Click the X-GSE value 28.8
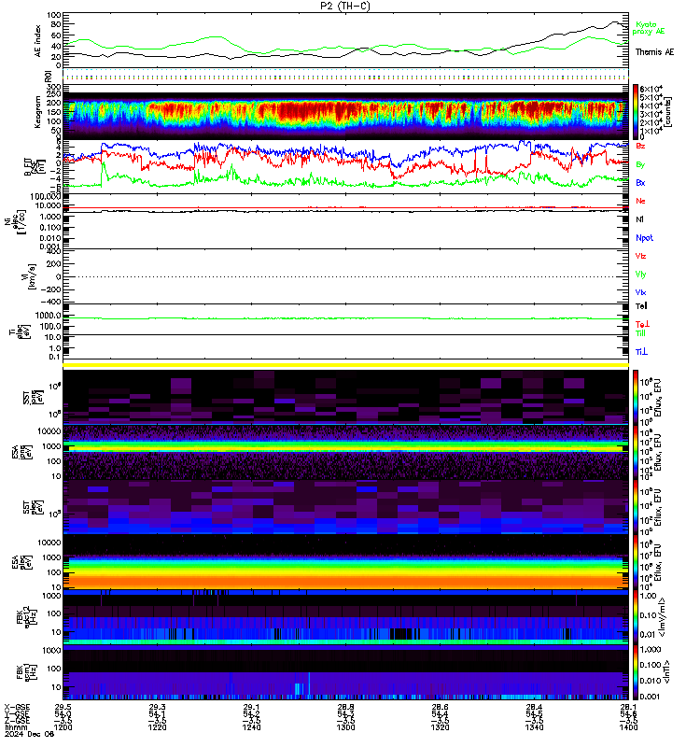700x747 pixels. click(345, 707)
